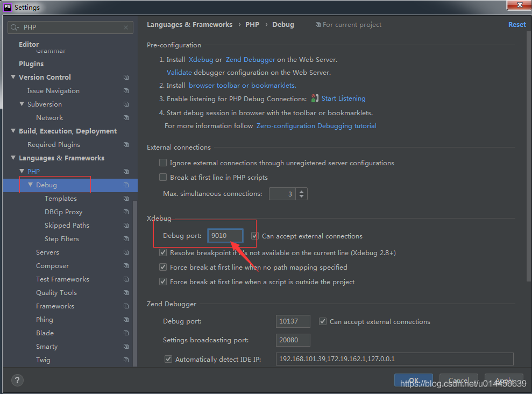The height and width of the screenshot is (394, 532).
Task: Click the help question mark icon
Action: click(x=17, y=380)
